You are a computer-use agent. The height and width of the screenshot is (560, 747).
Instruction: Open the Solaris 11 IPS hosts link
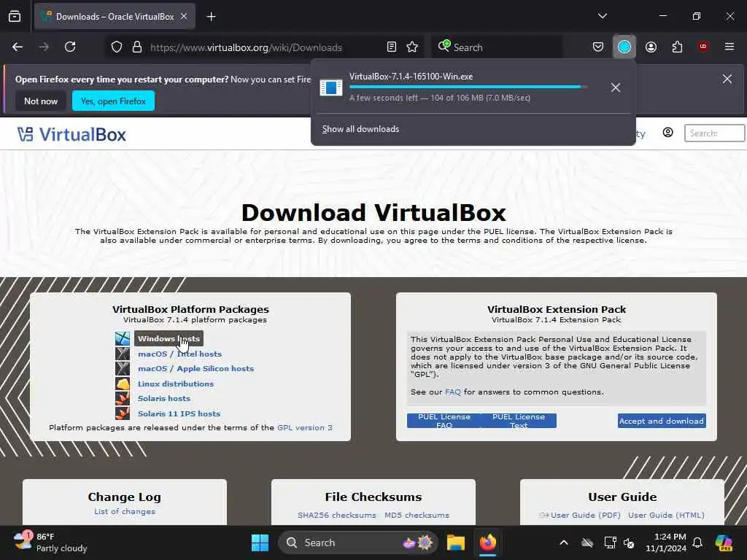click(179, 414)
